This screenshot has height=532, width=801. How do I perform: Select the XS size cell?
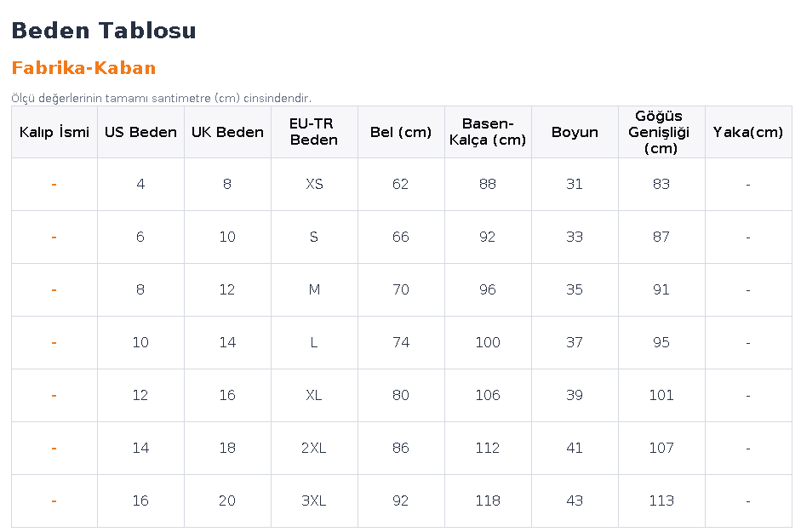click(314, 184)
